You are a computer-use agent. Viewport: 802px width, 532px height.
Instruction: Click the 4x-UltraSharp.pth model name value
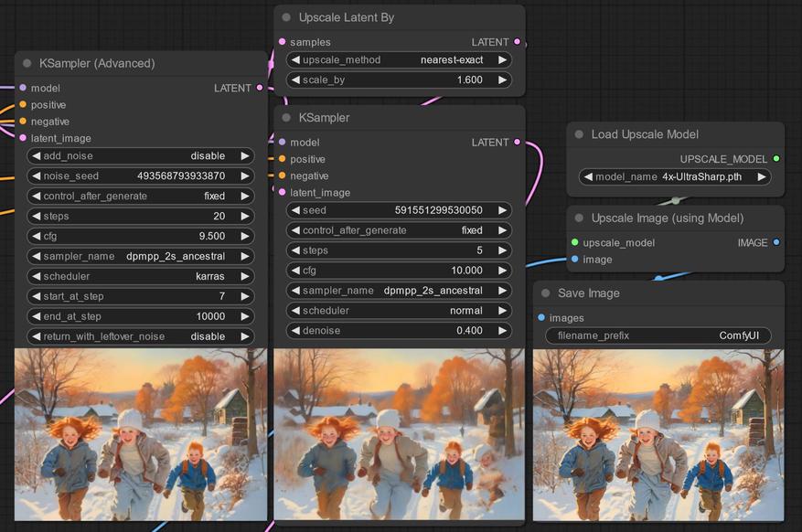(701, 176)
